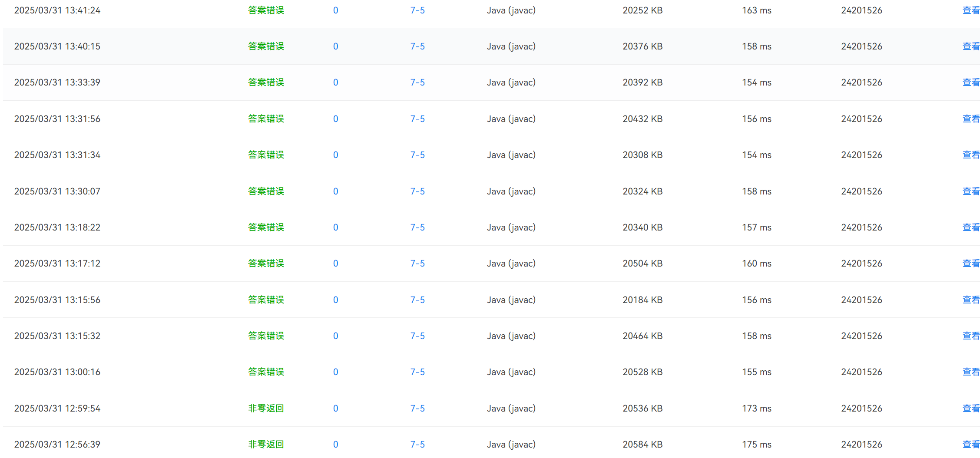The height and width of the screenshot is (458, 980).
Task: Click 查看 beside the 20184 KB submission
Action: tap(971, 300)
